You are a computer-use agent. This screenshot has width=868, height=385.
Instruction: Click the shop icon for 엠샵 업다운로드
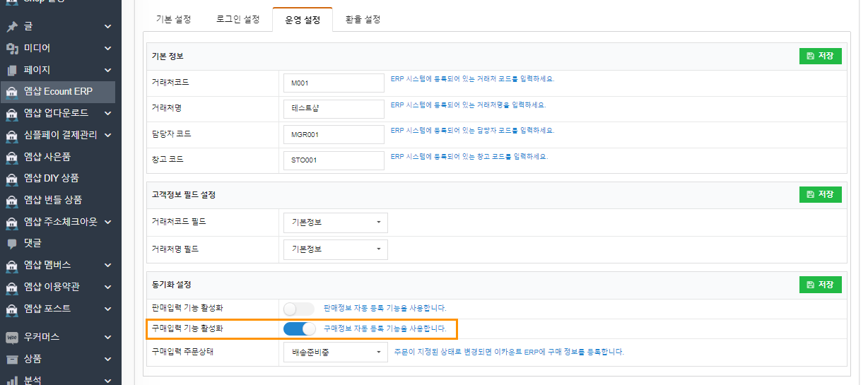pyautogui.click(x=11, y=114)
